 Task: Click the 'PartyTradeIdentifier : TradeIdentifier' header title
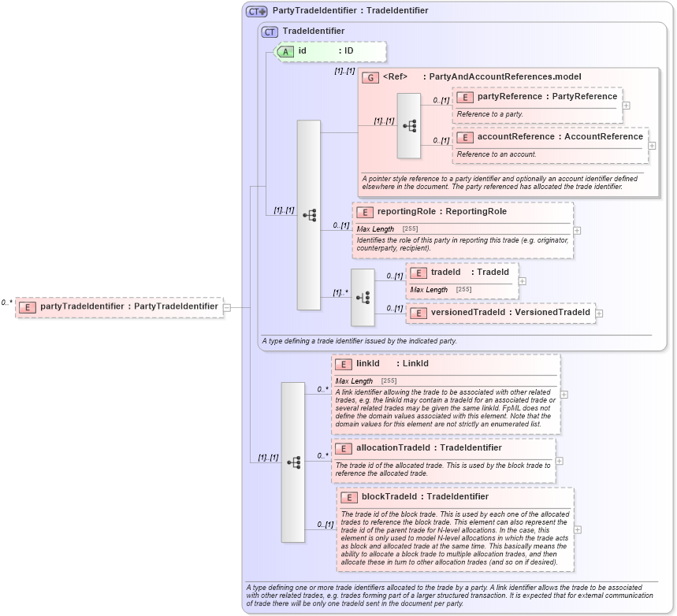point(350,11)
